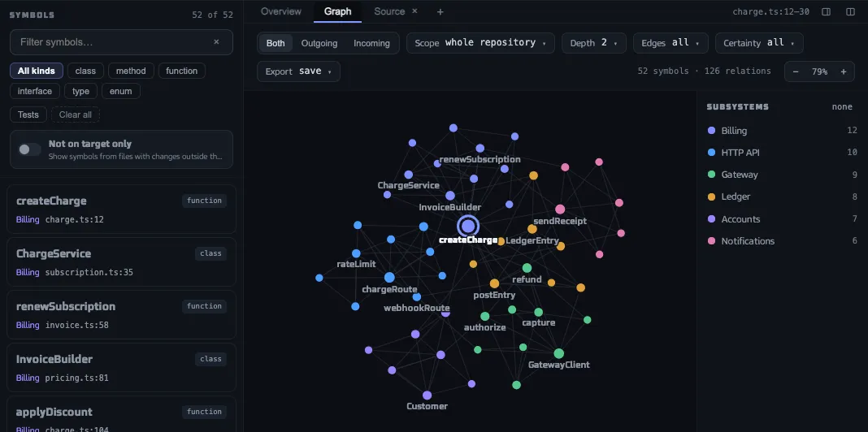The image size is (868, 432).
Task: Open the Depth dropdown
Action: click(x=594, y=42)
